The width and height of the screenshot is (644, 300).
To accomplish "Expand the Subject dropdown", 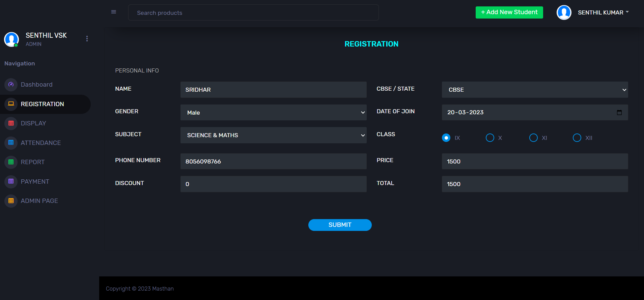I will point(273,135).
